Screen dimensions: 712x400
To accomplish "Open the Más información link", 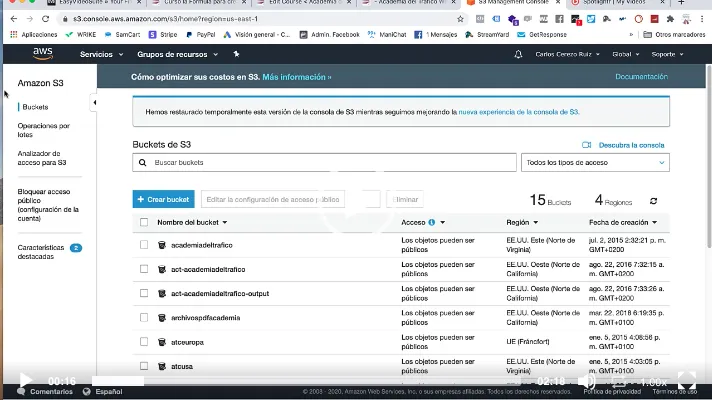I will tap(297, 77).
